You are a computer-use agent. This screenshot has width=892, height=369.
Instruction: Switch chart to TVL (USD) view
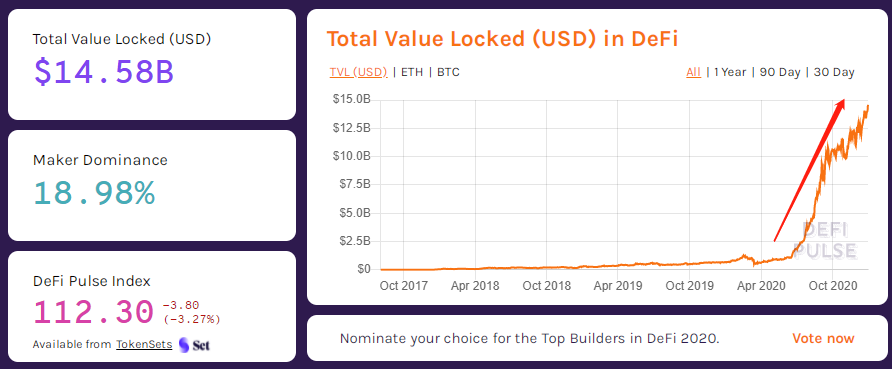pyautogui.click(x=358, y=72)
